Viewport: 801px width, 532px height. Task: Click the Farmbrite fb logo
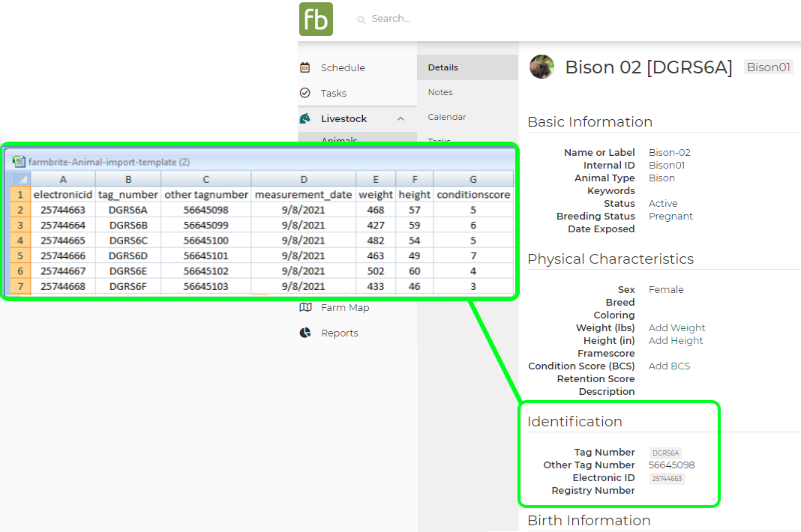[x=316, y=19]
